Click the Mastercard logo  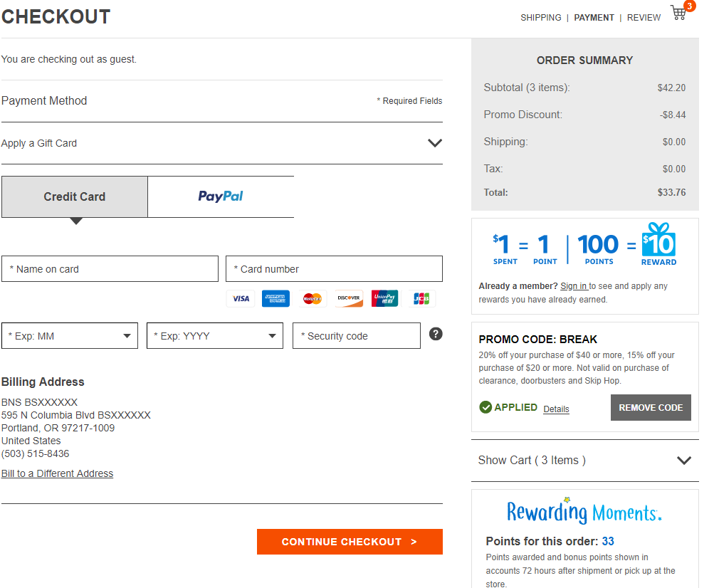[312, 299]
